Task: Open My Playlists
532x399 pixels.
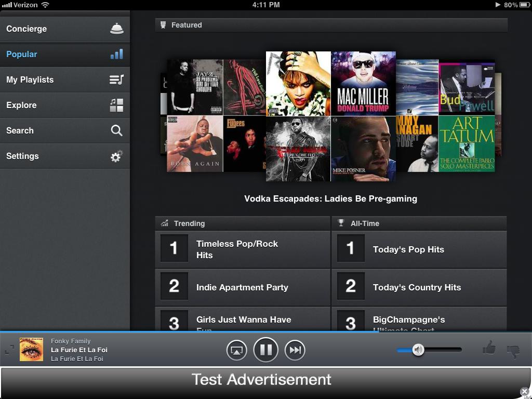Action: coord(65,79)
